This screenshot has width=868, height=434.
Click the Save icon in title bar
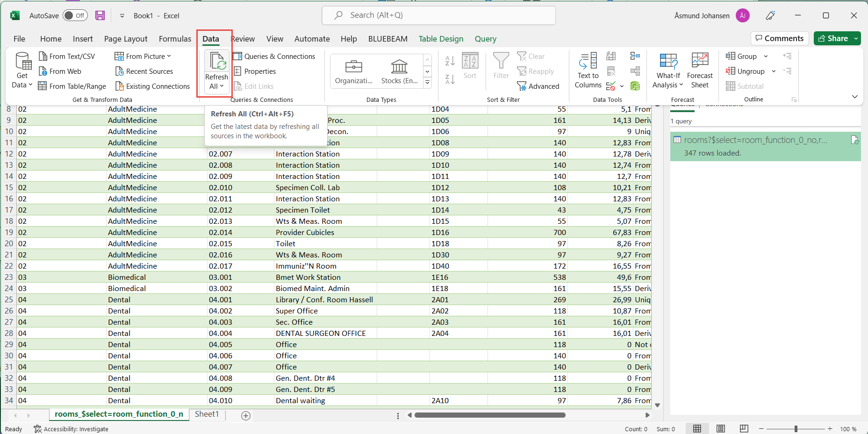(100, 15)
